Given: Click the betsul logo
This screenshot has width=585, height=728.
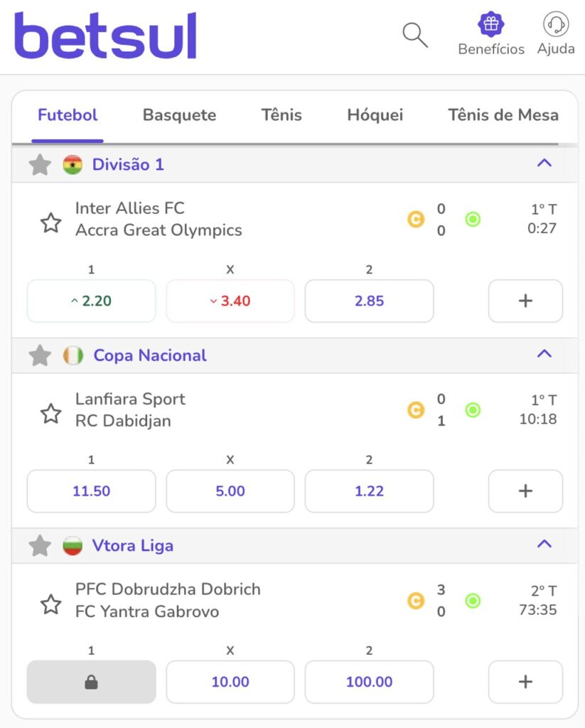Looking at the screenshot, I should [106, 36].
